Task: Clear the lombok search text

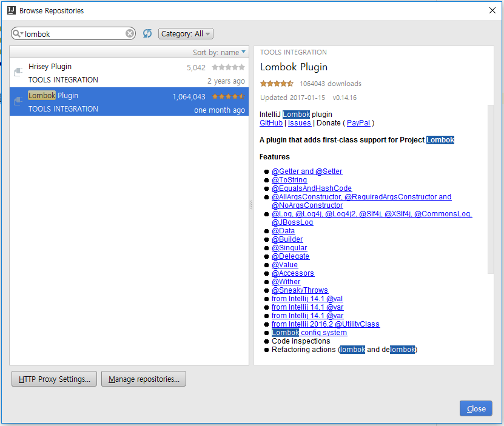Action: pos(130,33)
